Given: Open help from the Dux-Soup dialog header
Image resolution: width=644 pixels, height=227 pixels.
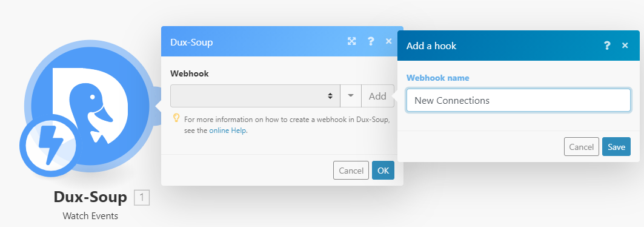Looking at the screenshot, I should 371,41.
